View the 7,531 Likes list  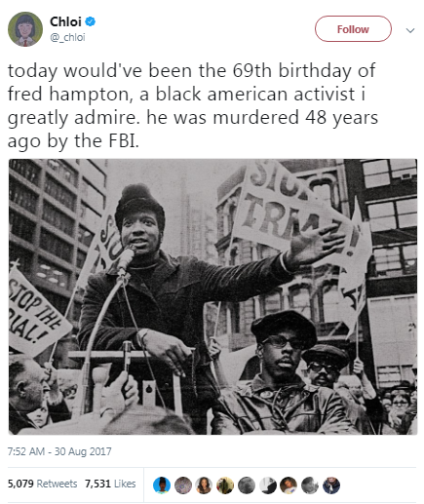tap(110, 484)
